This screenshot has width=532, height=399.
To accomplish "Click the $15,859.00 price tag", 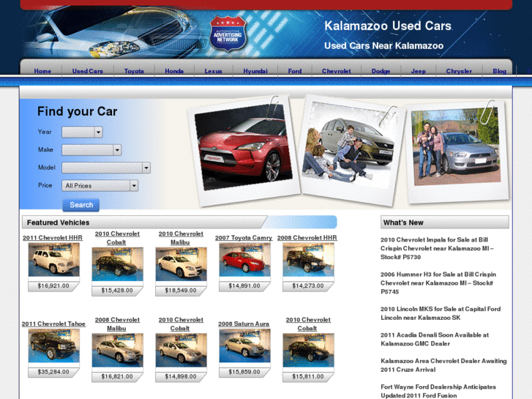I will (244, 372).
